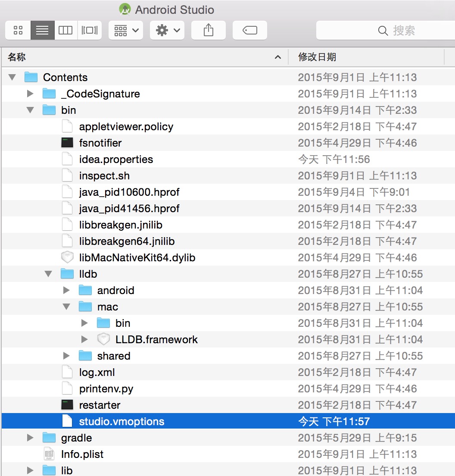The height and width of the screenshot is (476, 455).
Task: Select the file name idea.properties
Action: click(116, 160)
